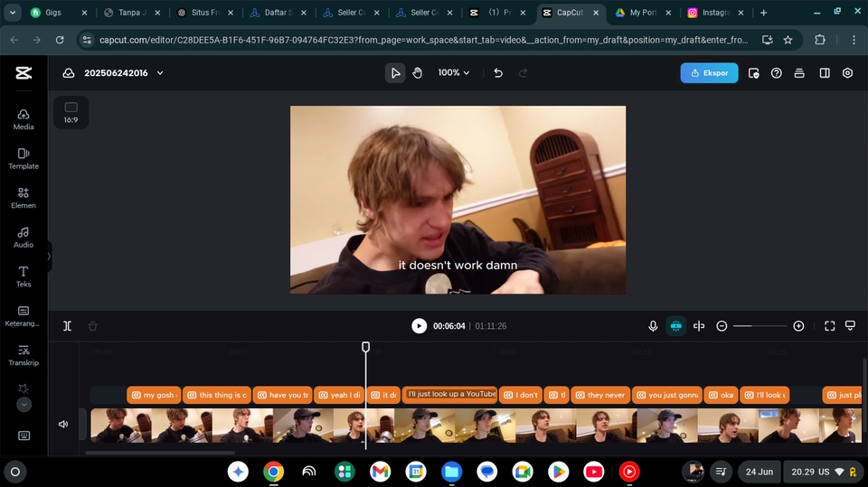The width and height of the screenshot is (868, 487).
Task: Select the 'you just gonna' caption clip
Action: 667,395
